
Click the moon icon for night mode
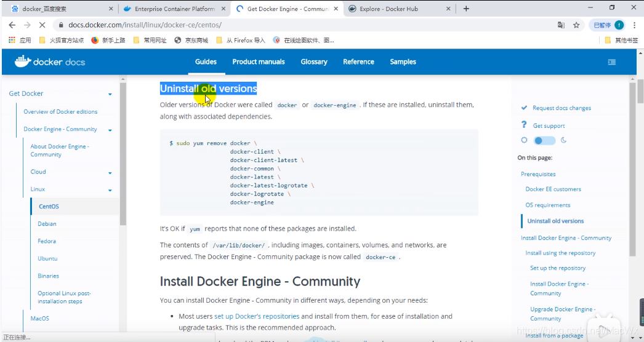click(563, 140)
